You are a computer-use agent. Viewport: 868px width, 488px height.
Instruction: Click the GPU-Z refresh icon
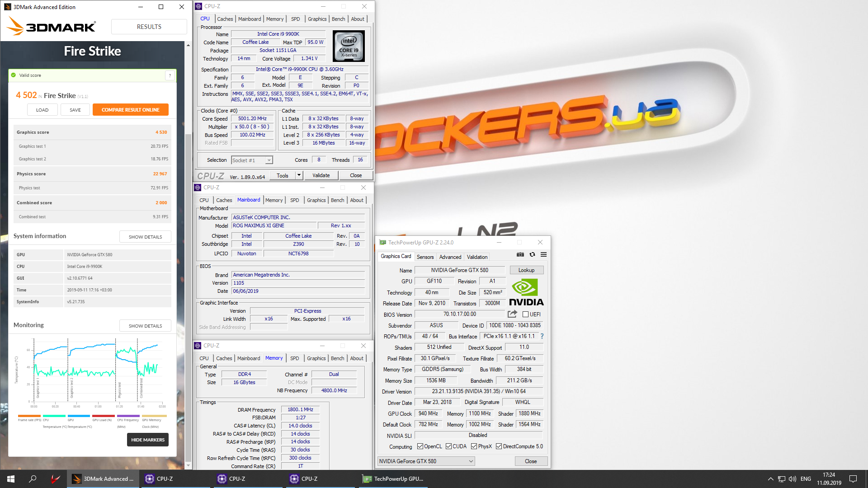coord(532,255)
